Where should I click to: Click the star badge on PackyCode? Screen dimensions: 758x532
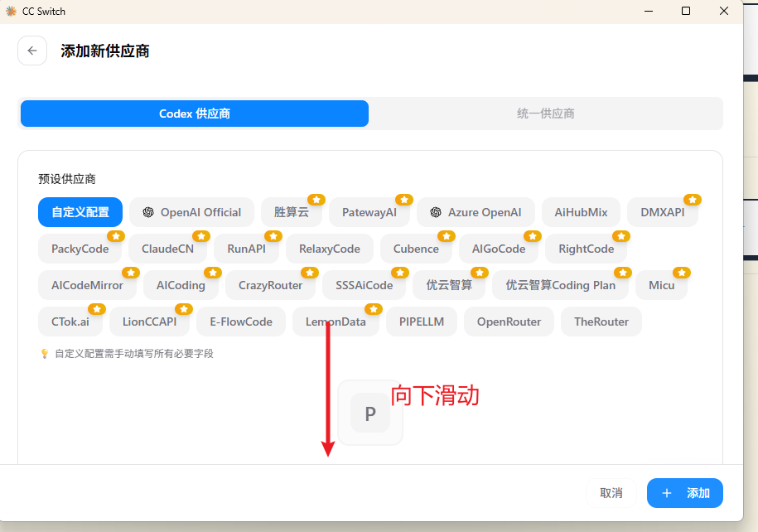tap(116, 236)
